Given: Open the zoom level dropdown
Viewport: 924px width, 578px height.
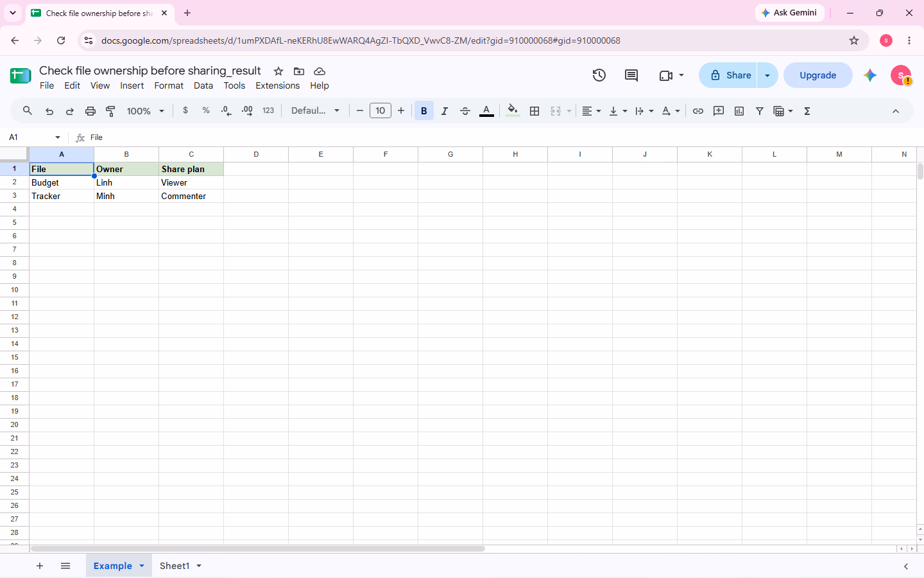Looking at the screenshot, I should 146,111.
